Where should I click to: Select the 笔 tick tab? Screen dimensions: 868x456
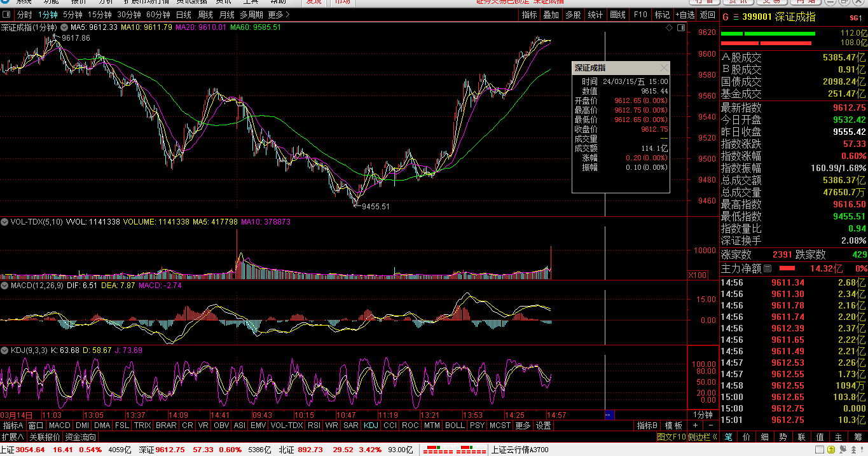tap(728, 437)
